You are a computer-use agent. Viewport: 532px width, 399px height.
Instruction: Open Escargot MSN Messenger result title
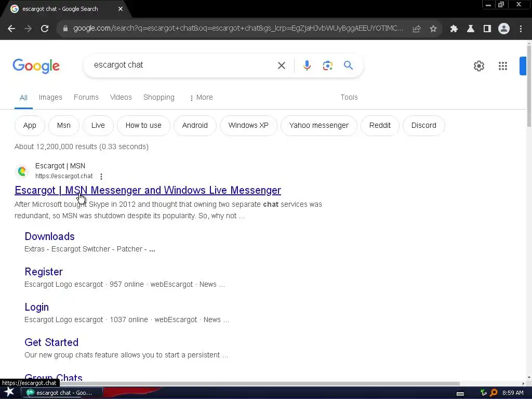148,190
